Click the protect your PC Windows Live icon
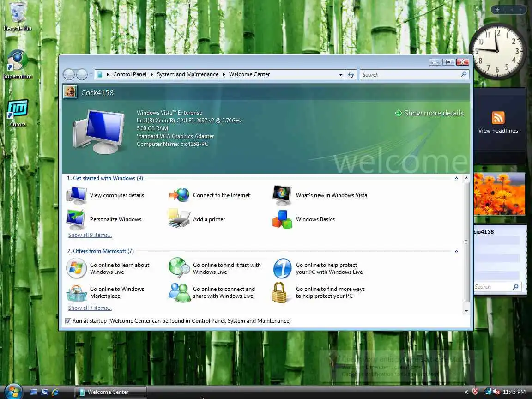The height and width of the screenshot is (399, 532). point(282,268)
